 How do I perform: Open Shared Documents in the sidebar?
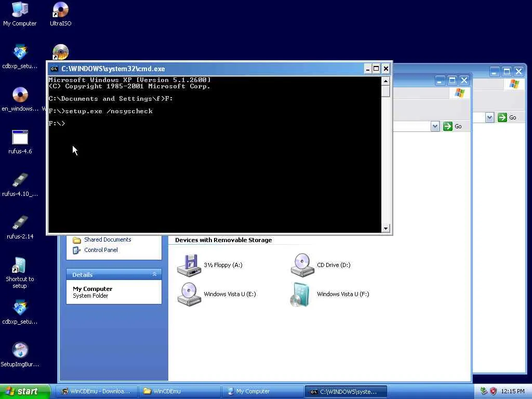coord(102,240)
